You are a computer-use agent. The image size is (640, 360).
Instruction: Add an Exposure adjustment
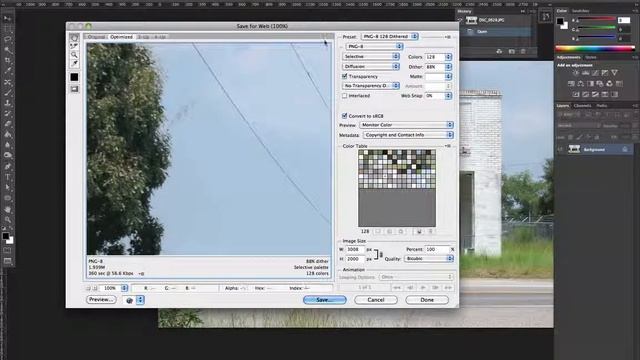(604, 73)
